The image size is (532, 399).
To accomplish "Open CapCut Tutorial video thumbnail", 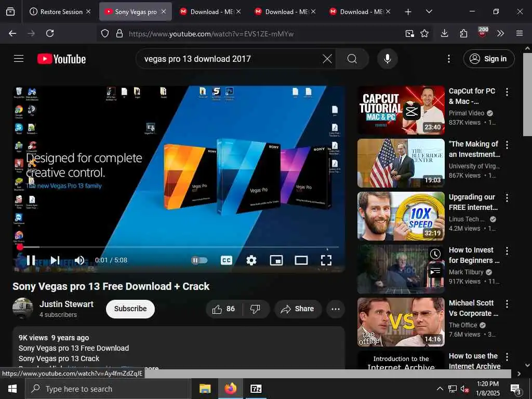I will (401, 110).
